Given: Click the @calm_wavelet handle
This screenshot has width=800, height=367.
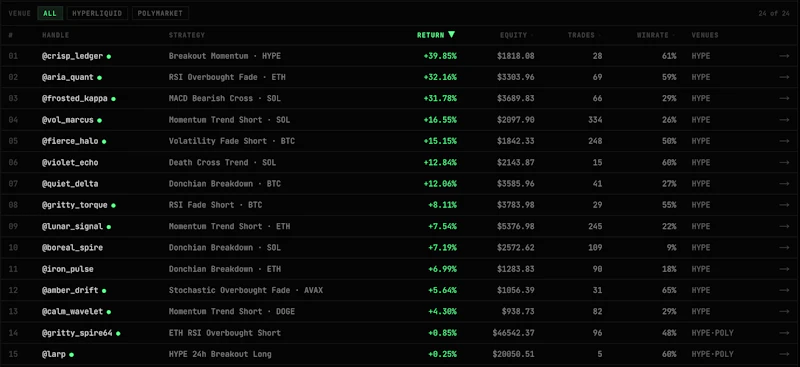Looking at the screenshot, I should pyautogui.click(x=72, y=311).
